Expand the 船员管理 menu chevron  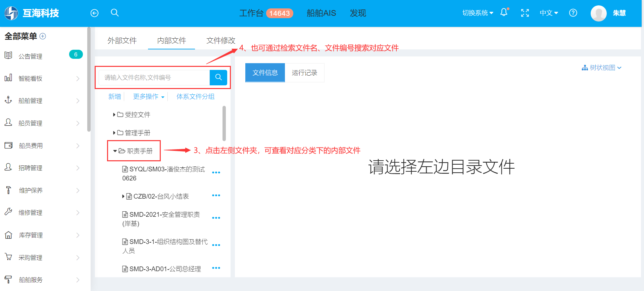click(x=78, y=123)
